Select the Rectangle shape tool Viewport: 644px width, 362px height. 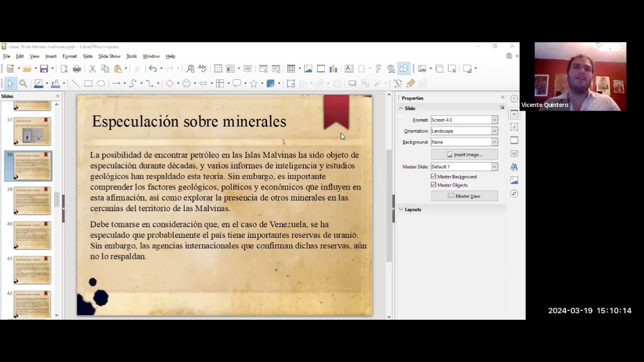pyautogui.click(x=88, y=83)
